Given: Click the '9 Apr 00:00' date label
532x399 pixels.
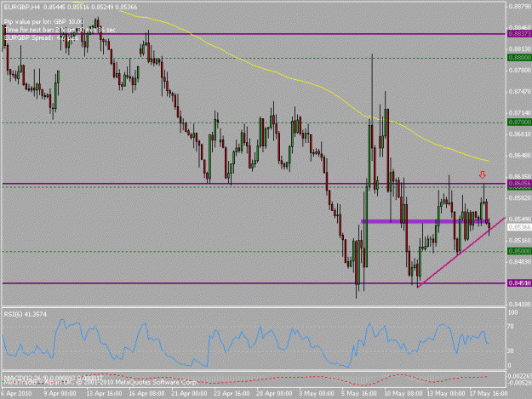Looking at the screenshot, I should [60, 394].
